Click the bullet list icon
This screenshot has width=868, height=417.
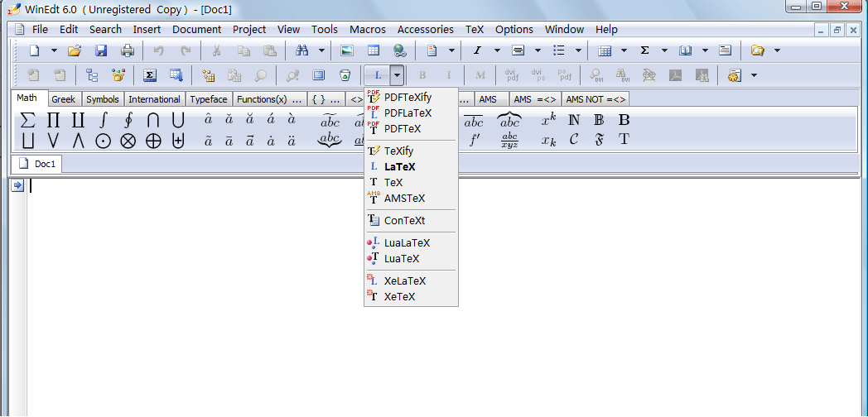point(559,50)
